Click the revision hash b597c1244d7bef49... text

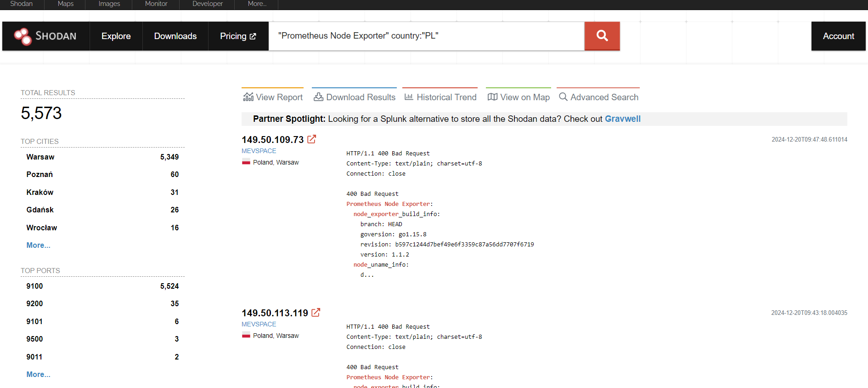[464, 244]
